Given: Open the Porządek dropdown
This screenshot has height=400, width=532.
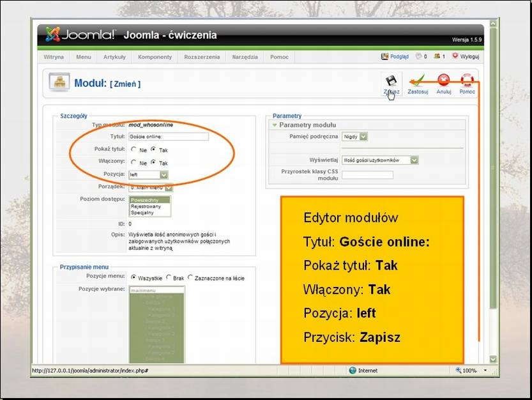Looking at the screenshot, I should tap(151, 187).
